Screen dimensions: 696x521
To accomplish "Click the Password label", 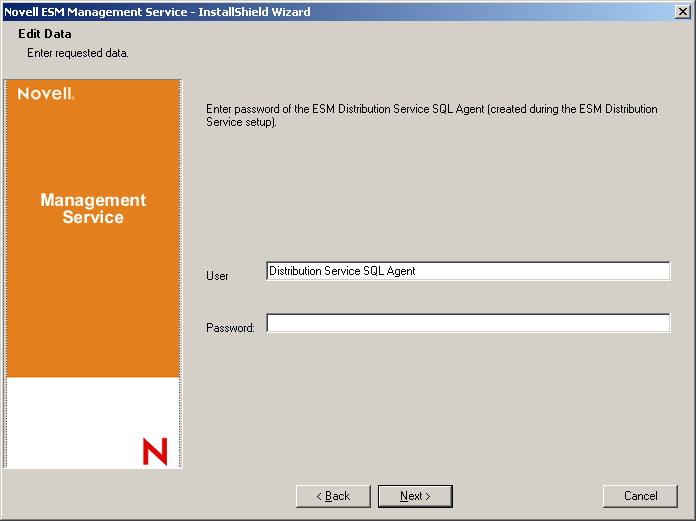I will [230, 328].
